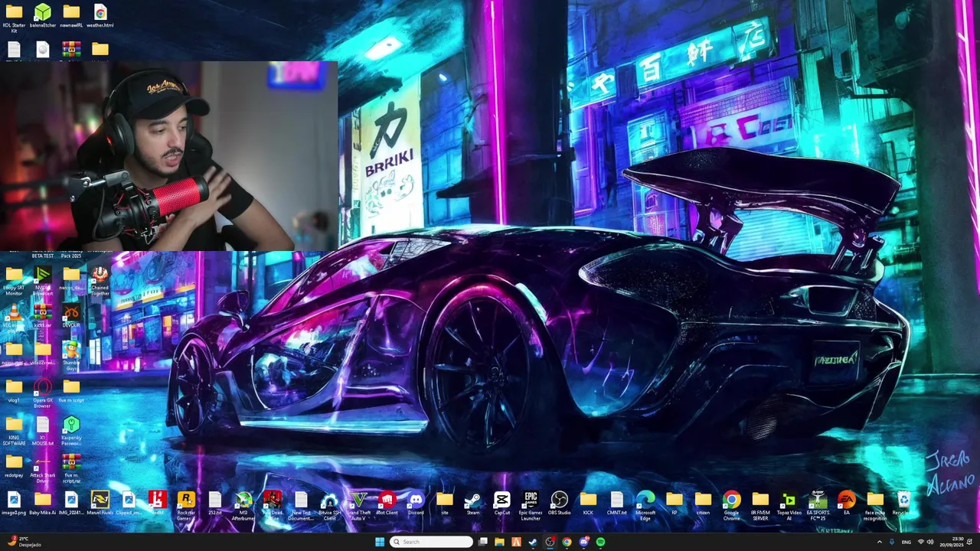Open the weather widget showing 21°C
Viewport: 980px width, 551px height.
coord(23,542)
